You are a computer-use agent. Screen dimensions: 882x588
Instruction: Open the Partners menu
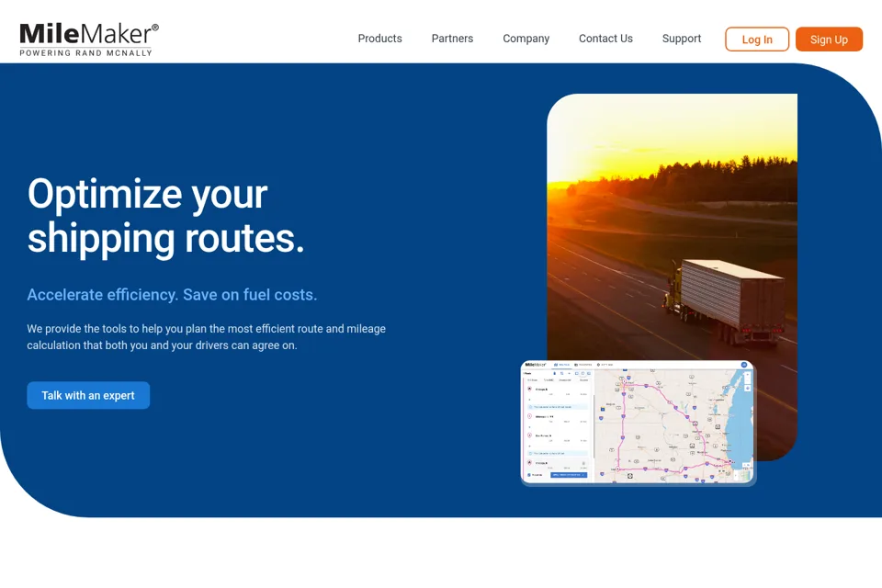[452, 39]
